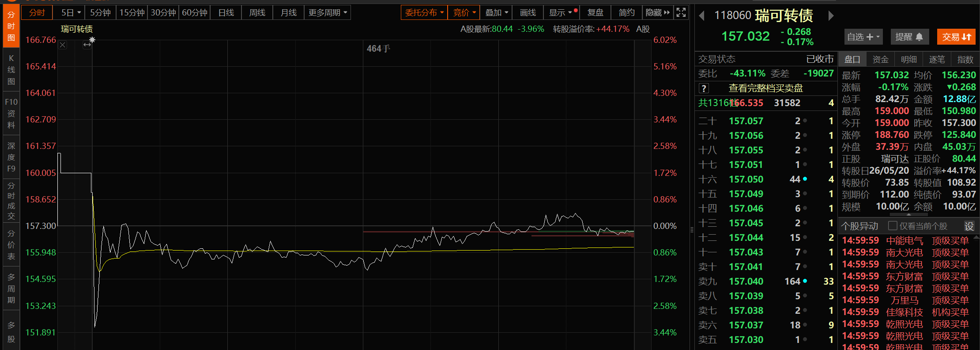Viewport: 980px width, 350px height.
Task: Click 中能电气 in 个股异动 list
Action: [x=905, y=241]
